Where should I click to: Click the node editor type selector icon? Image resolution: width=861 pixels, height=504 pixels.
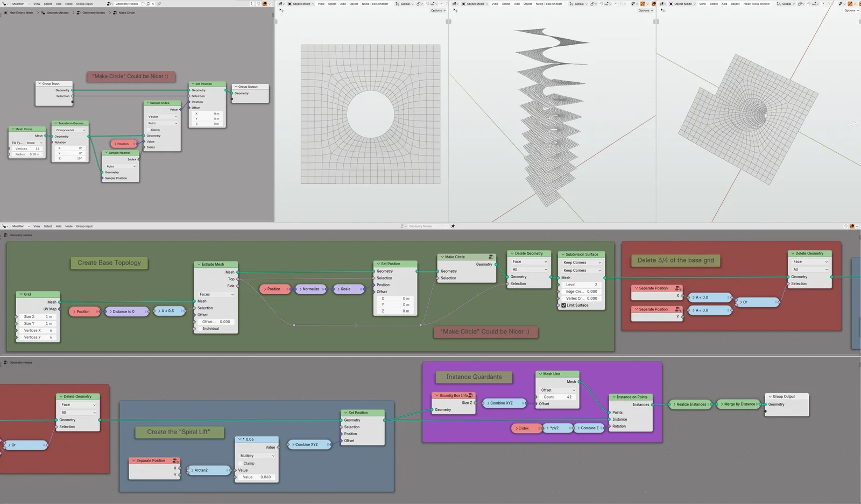[x=4, y=4]
